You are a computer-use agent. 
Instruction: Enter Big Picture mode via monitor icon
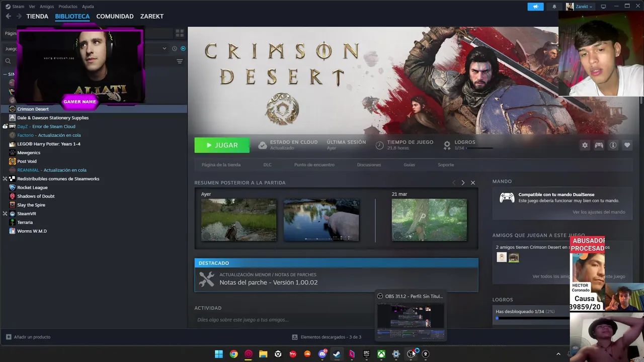click(x=603, y=7)
